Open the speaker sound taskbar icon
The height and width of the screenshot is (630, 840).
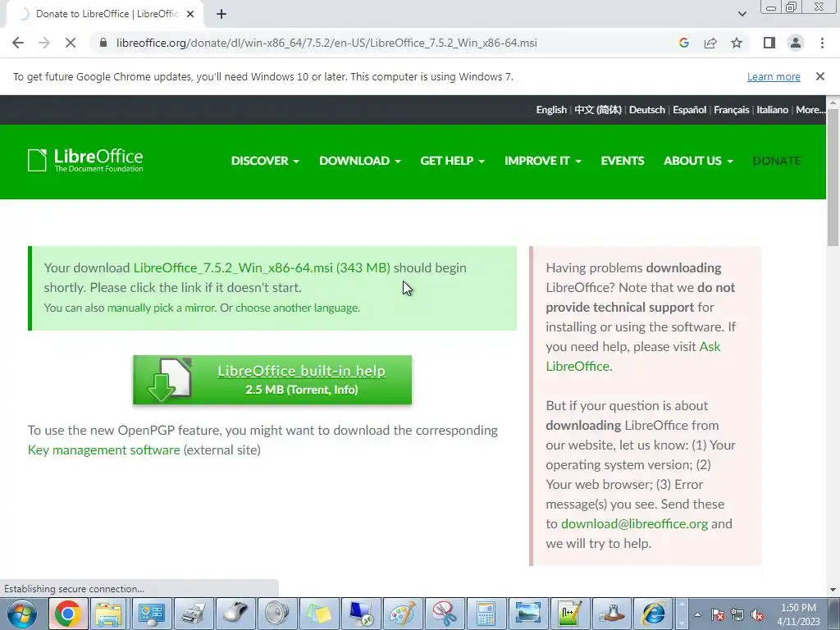coord(277,614)
